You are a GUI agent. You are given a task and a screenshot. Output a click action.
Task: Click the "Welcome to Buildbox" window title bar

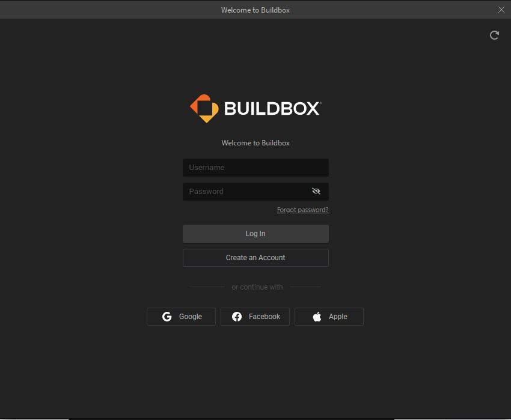tap(255, 10)
